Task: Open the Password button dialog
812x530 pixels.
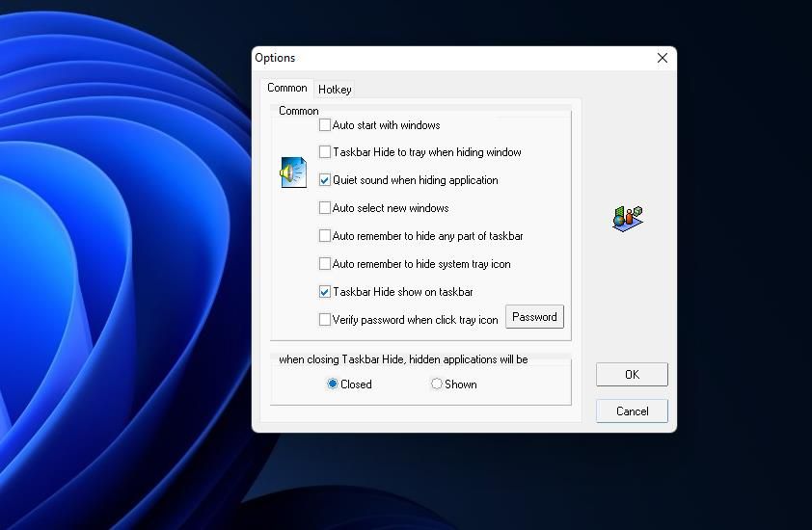Action: (x=534, y=317)
